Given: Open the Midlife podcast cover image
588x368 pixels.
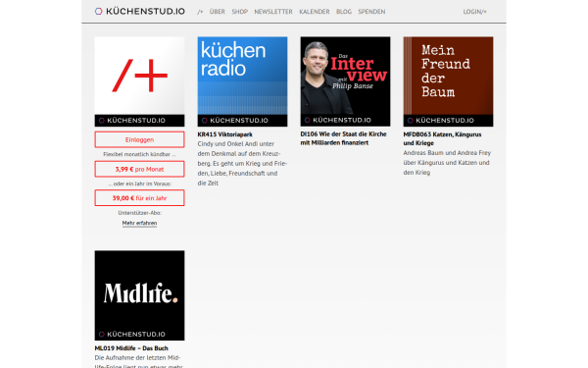Looking at the screenshot, I should [139, 295].
